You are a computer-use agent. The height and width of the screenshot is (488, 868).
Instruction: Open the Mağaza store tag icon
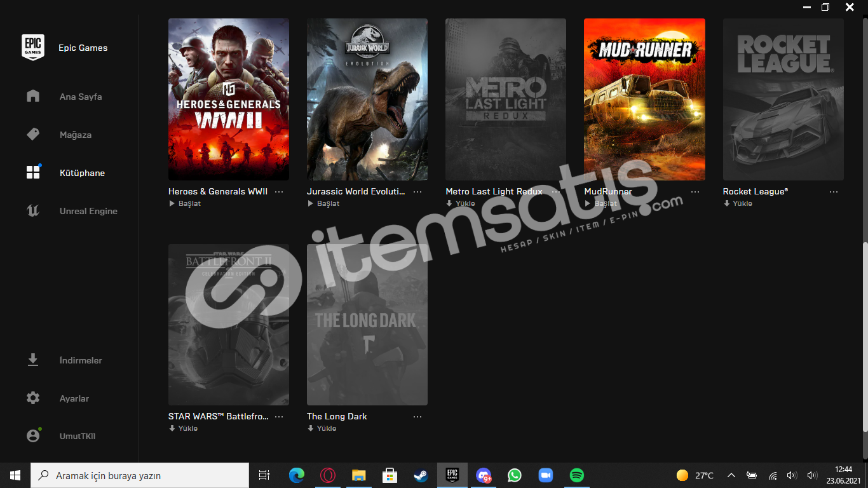[x=33, y=134]
